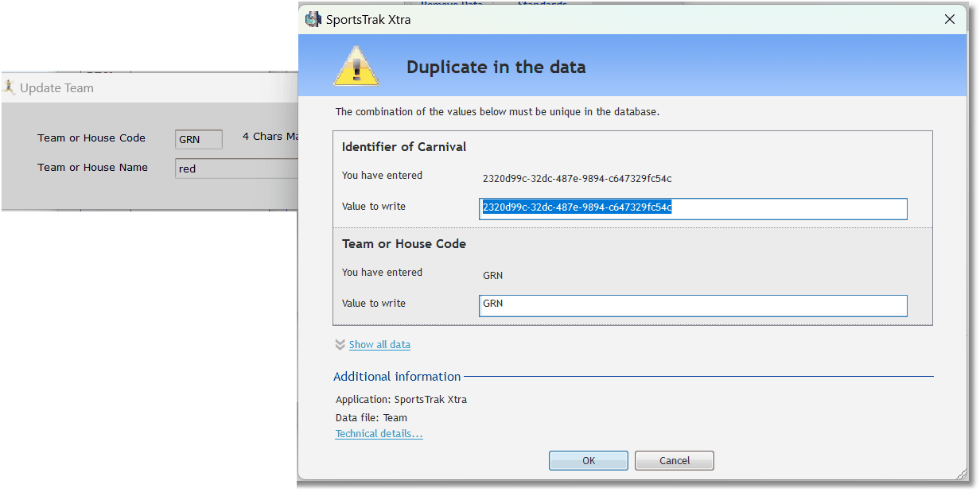The width and height of the screenshot is (980, 492).
Task: Expand data with double-chevron icon
Action: [340, 345]
